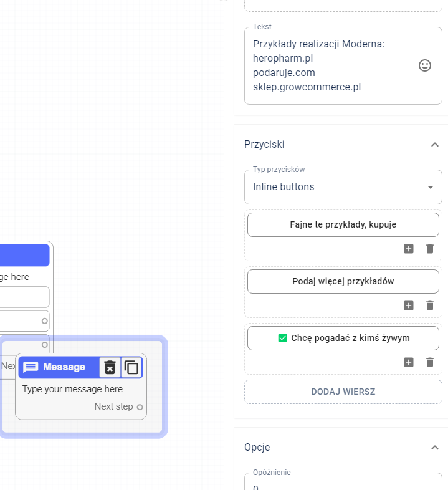
Task: Add button beside 'Podaj więcej przykładów'
Action: point(409,305)
